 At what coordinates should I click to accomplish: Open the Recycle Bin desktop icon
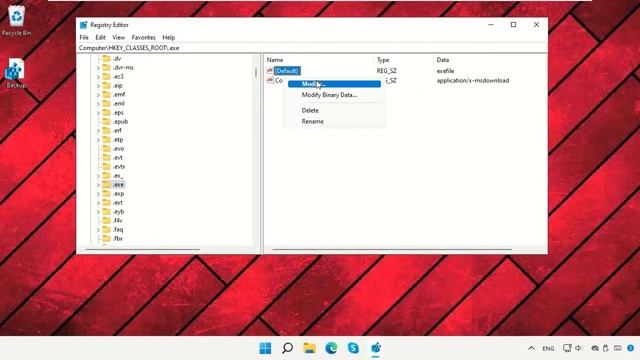[16, 20]
